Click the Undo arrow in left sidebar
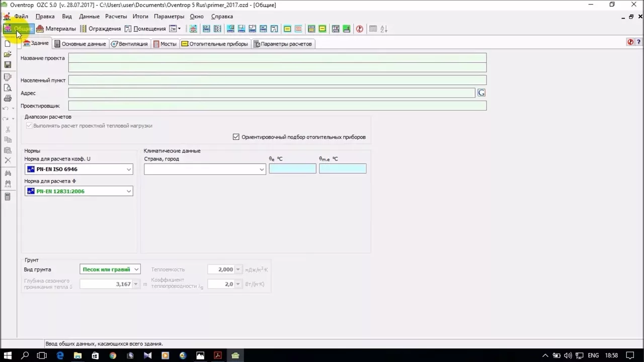The image size is (644, 362). click(6, 108)
